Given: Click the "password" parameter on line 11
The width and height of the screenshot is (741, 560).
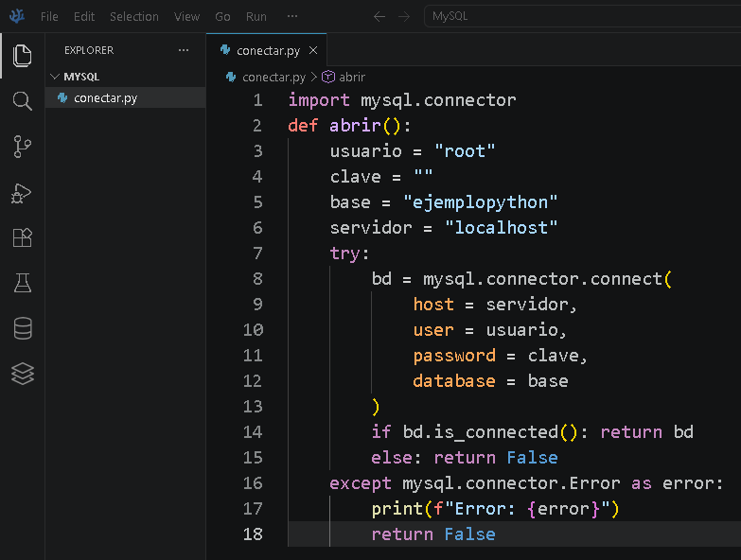Looking at the screenshot, I should [454, 356].
